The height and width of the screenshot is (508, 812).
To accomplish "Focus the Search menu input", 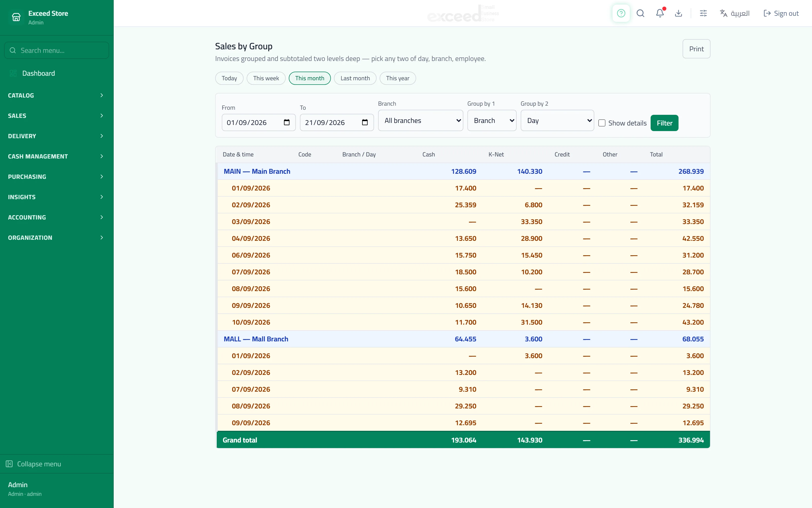I will pyautogui.click(x=57, y=50).
